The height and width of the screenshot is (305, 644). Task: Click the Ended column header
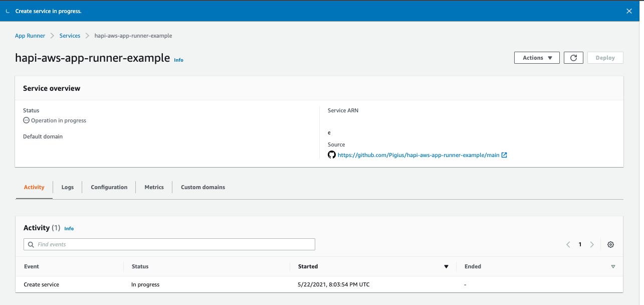coord(473,266)
